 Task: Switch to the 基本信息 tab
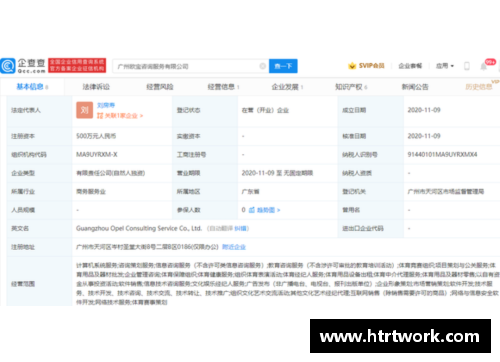pyautogui.click(x=32, y=87)
